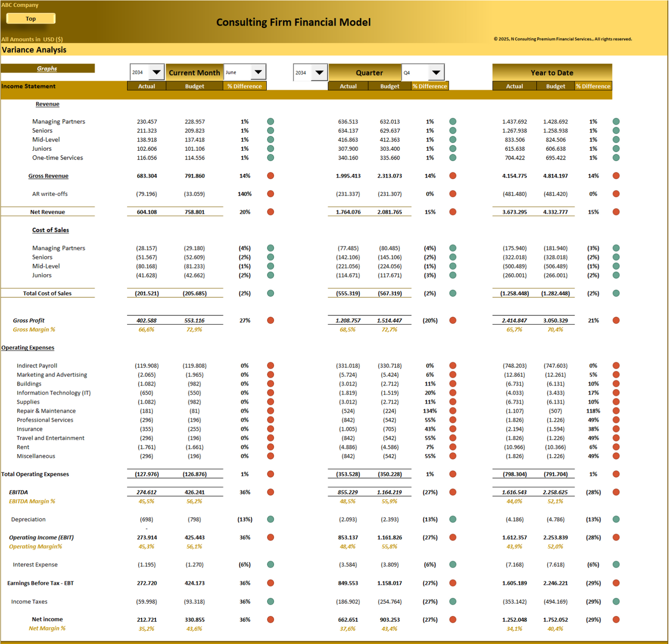Click Year to Date red indicator for Net Revenue

pyautogui.click(x=616, y=212)
